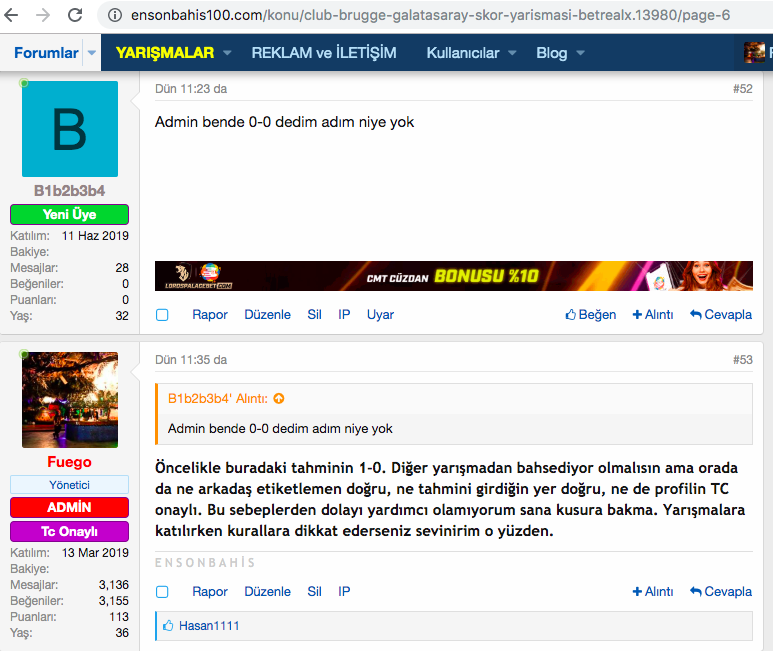Click the Yeni Üye green badge
Viewport: 773px width, 651px height.
coord(70,214)
